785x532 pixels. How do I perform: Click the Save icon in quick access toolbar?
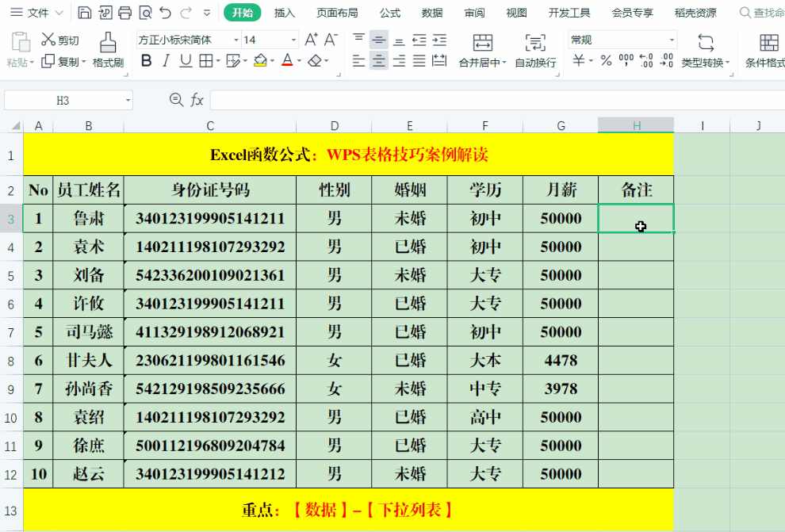point(85,13)
